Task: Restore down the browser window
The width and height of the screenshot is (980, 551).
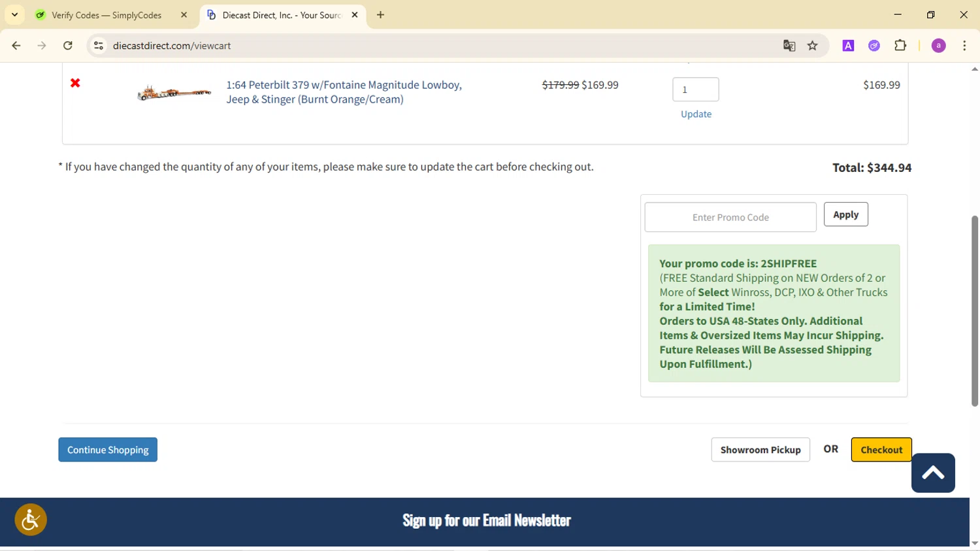Action: coord(931,14)
